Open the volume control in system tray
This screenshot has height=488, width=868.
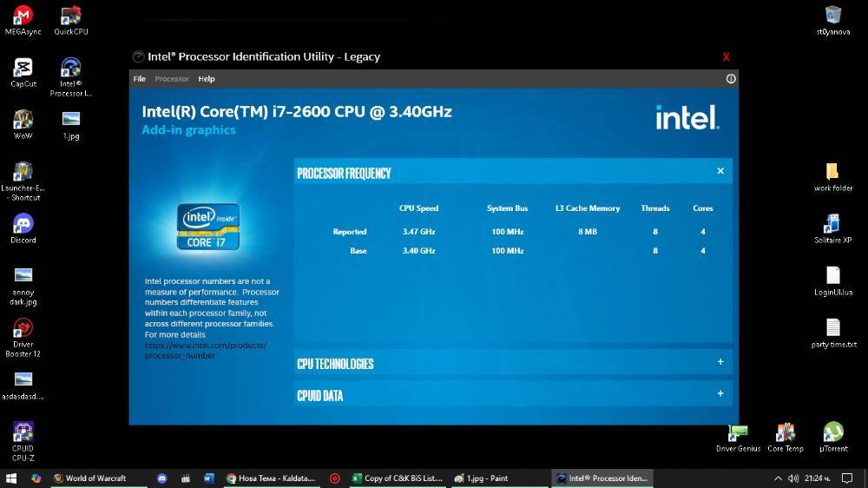(793, 478)
